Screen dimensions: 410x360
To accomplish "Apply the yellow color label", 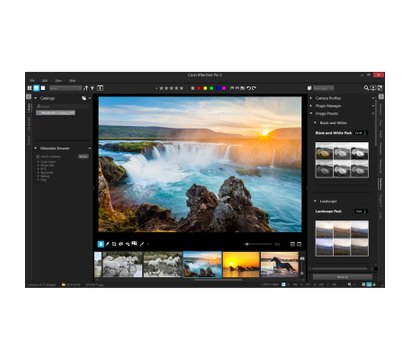I will click(205, 88).
